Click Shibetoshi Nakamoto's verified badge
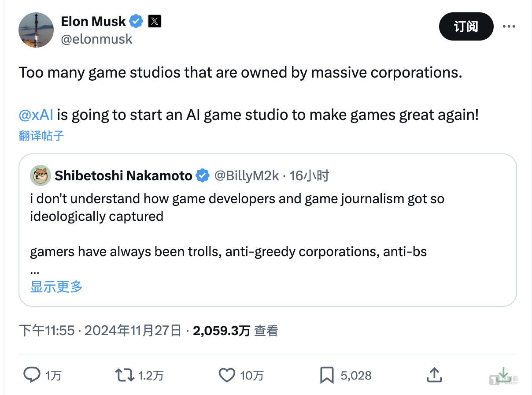 coord(202,175)
